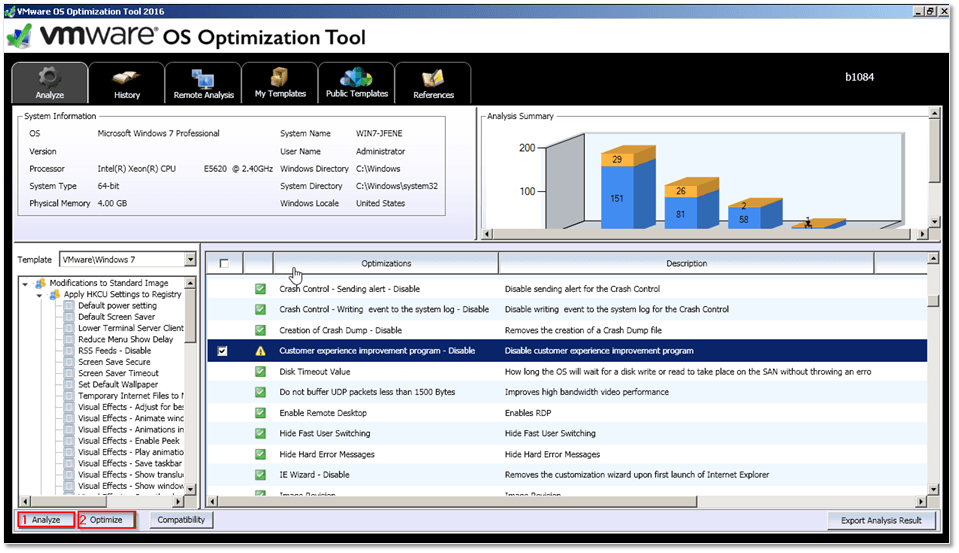The height and width of the screenshot is (553, 959).
Task: Click green check icon for Hide Fast User Switching
Action: click(x=260, y=434)
